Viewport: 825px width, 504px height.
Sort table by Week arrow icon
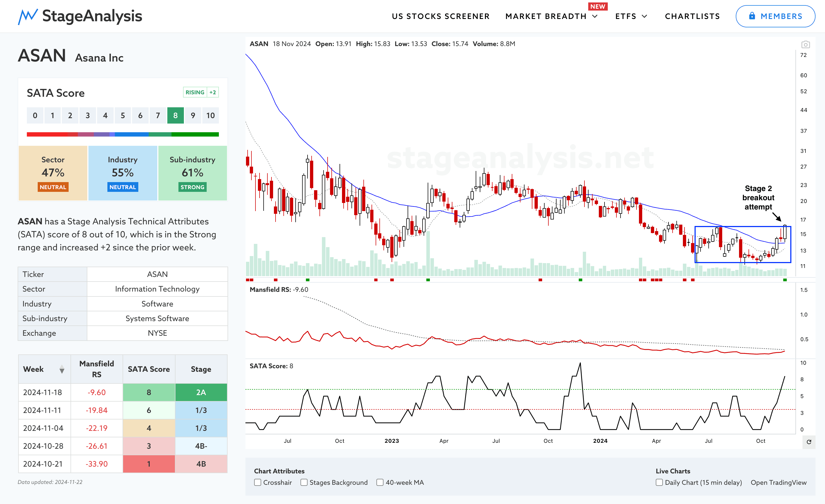coord(62,369)
